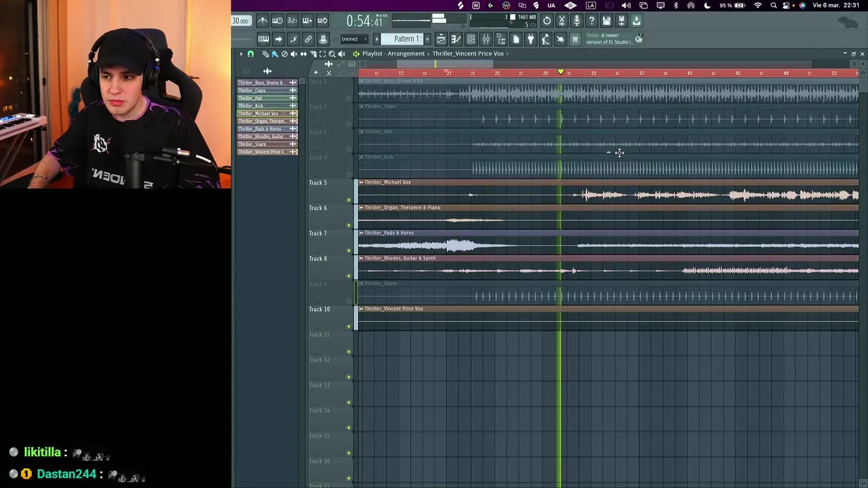
Task: Toggle mute LED on Track 5
Action: point(349,200)
